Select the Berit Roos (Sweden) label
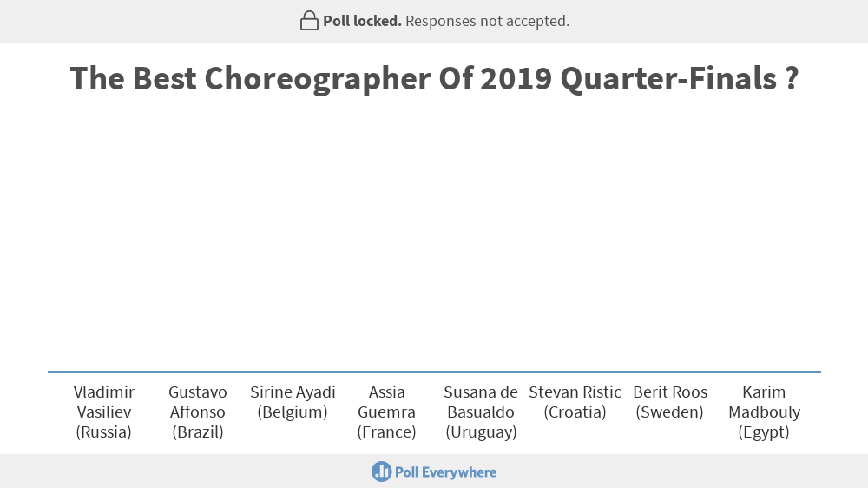Viewport: 868px width, 488px height. pos(670,402)
